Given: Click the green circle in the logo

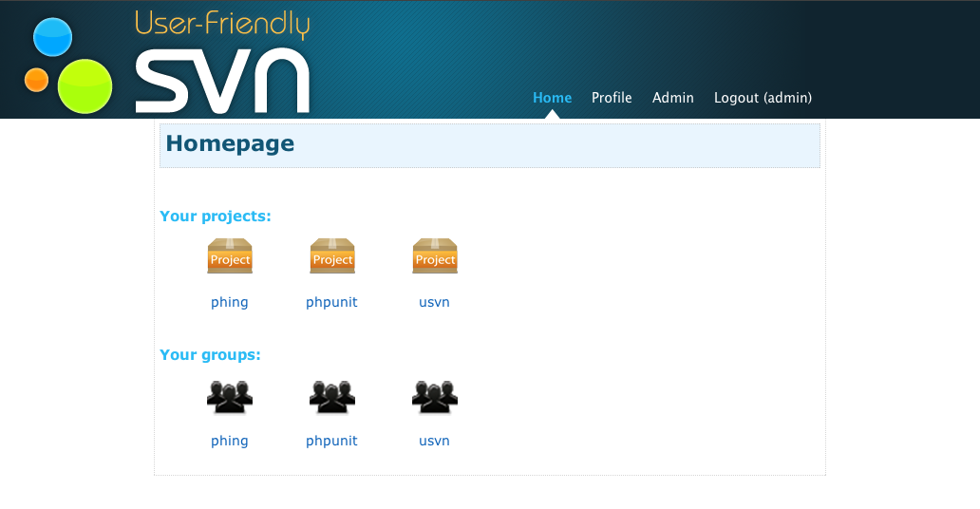Looking at the screenshot, I should [85, 86].
